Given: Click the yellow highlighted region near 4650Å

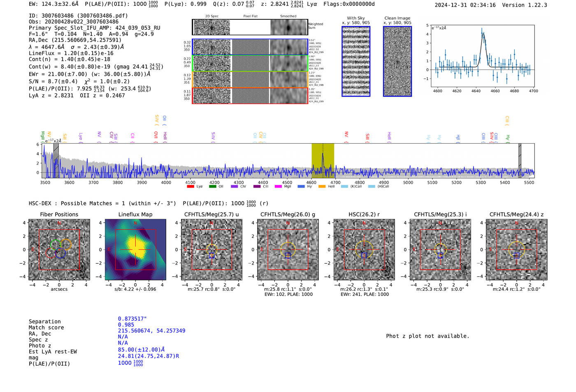Looking at the screenshot, I should pos(323,161).
